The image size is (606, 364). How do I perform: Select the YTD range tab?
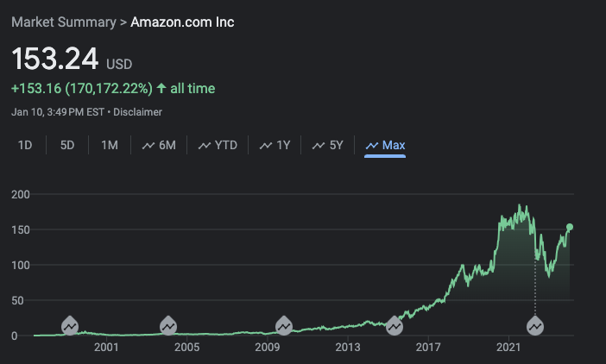point(218,145)
